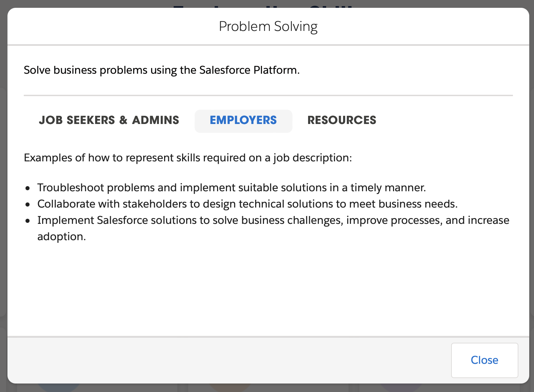The height and width of the screenshot is (392, 534).
Task: Click the Collaborate with stakeholders bullet item
Action: coord(247,204)
